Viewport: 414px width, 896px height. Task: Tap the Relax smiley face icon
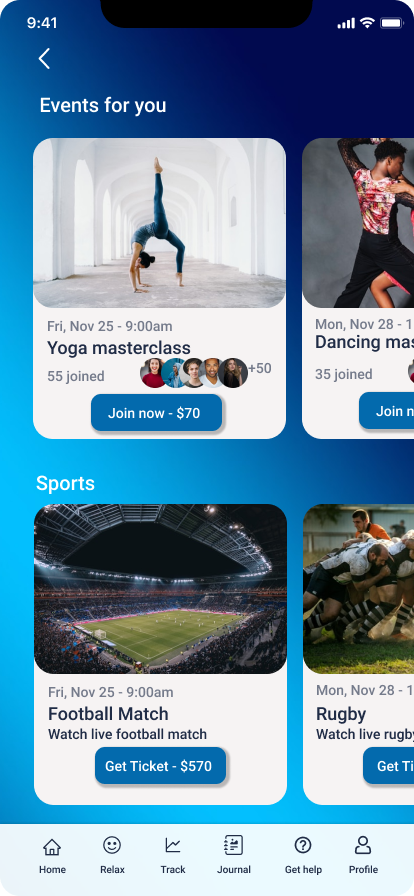pos(112,845)
